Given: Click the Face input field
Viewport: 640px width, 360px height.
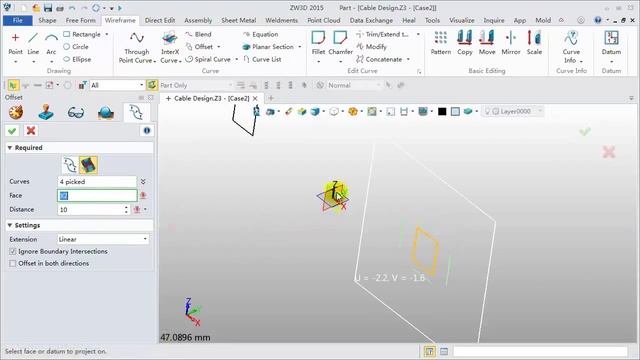Looking at the screenshot, I should click(97, 196).
